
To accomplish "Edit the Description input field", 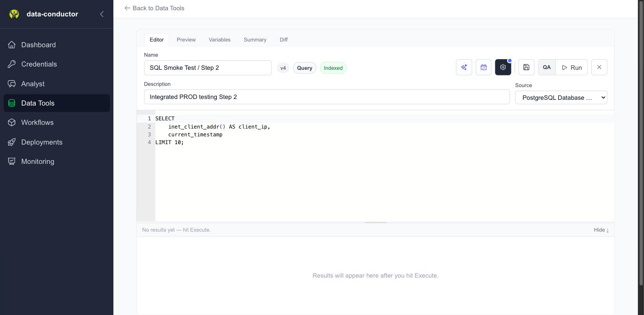I will (x=327, y=97).
